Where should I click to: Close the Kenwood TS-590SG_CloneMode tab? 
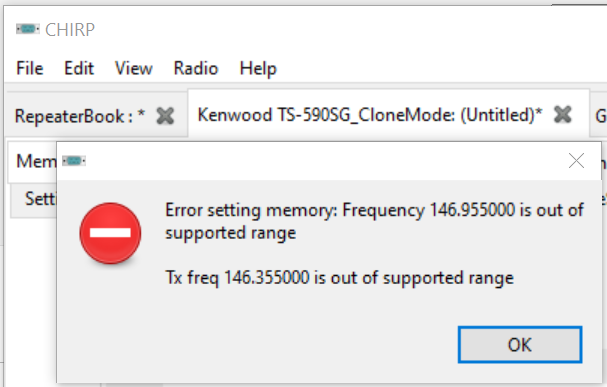click(562, 114)
